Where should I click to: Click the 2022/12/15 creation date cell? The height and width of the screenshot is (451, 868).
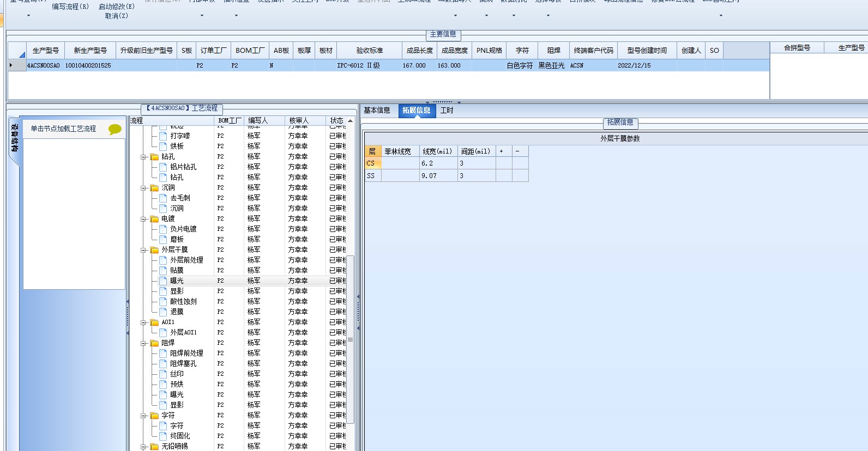(x=647, y=65)
